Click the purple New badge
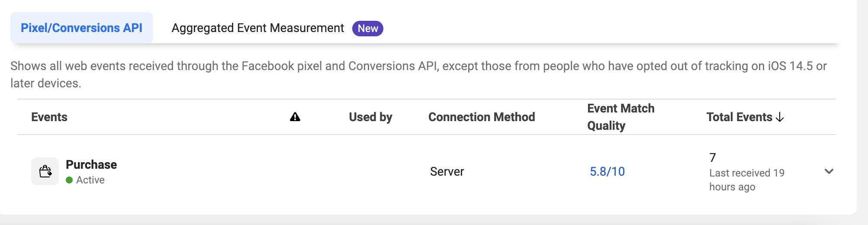868x225 pixels. click(367, 29)
